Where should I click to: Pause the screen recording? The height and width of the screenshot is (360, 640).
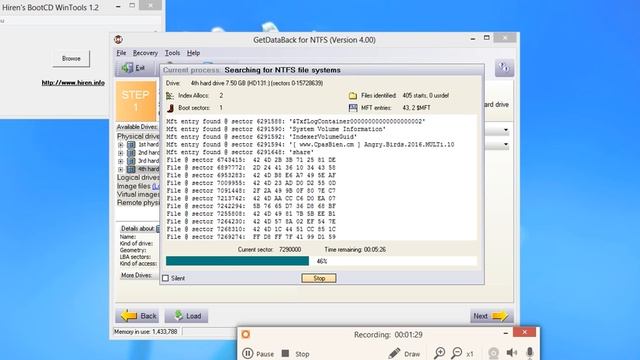(258, 353)
